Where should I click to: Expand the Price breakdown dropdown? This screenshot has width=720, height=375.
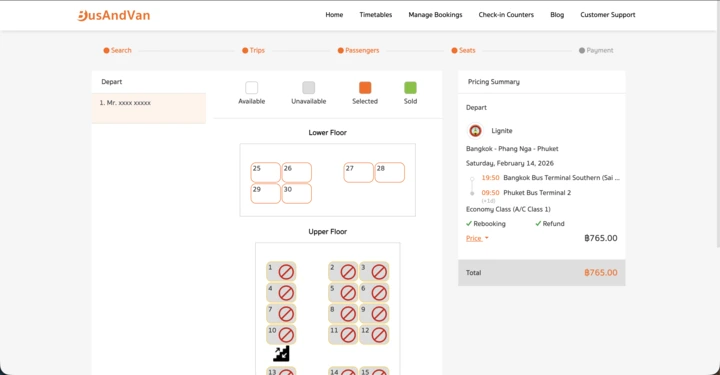pyautogui.click(x=477, y=238)
